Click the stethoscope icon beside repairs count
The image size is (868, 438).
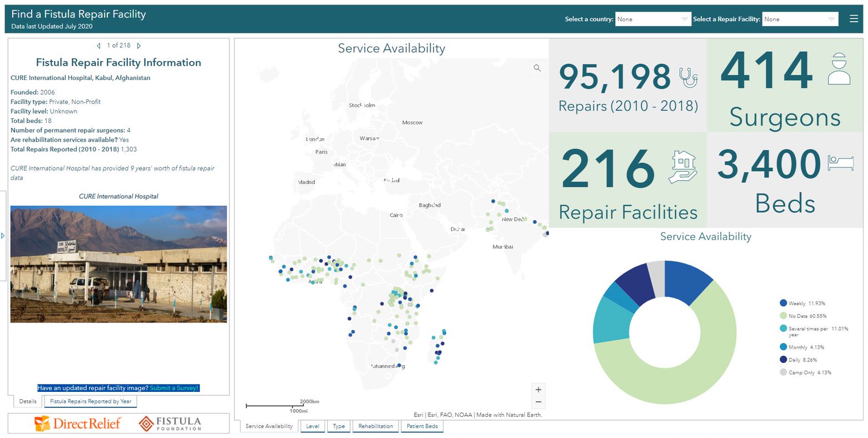tap(689, 77)
